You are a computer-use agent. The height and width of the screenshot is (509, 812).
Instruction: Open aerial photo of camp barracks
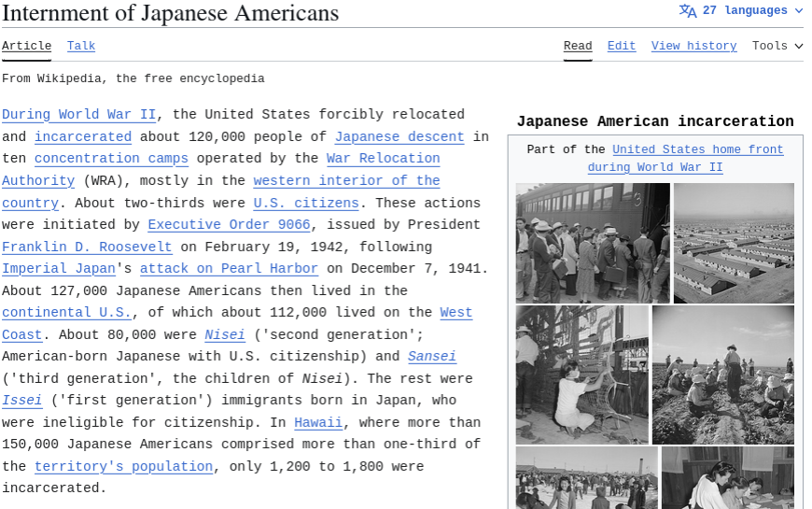click(x=734, y=243)
